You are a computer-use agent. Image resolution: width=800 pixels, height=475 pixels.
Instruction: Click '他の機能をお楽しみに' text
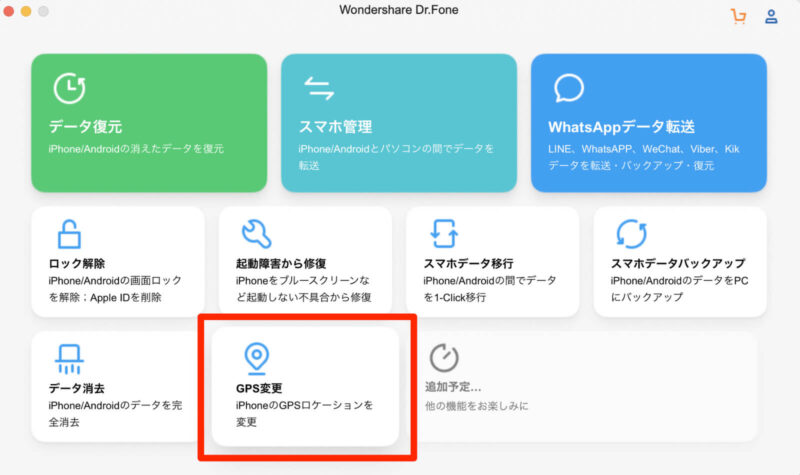[x=477, y=406]
